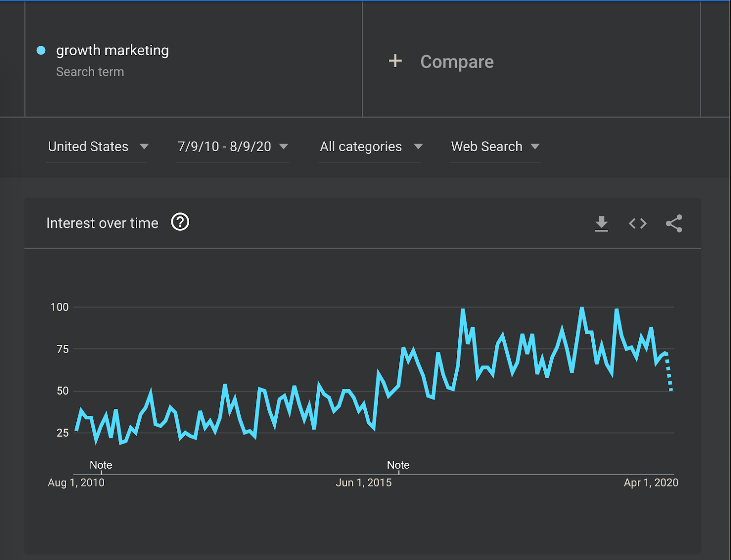731x560 pixels.
Task: Open the Interest over time help icon
Action: (180, 222)
